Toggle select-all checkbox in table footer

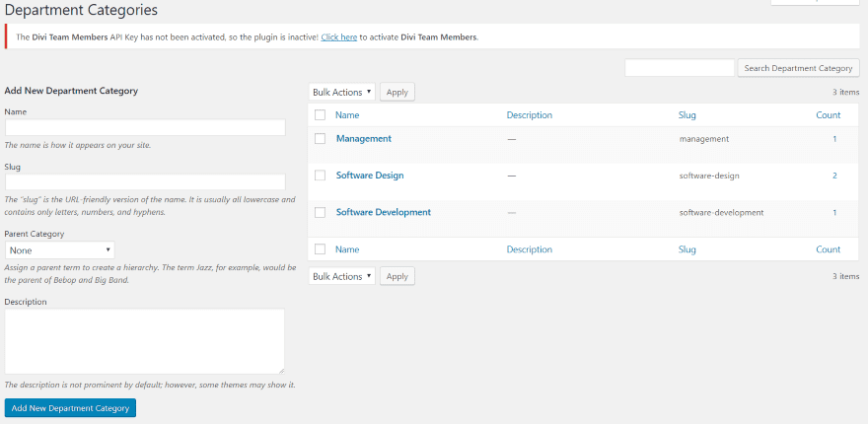[x=320, y=250]
